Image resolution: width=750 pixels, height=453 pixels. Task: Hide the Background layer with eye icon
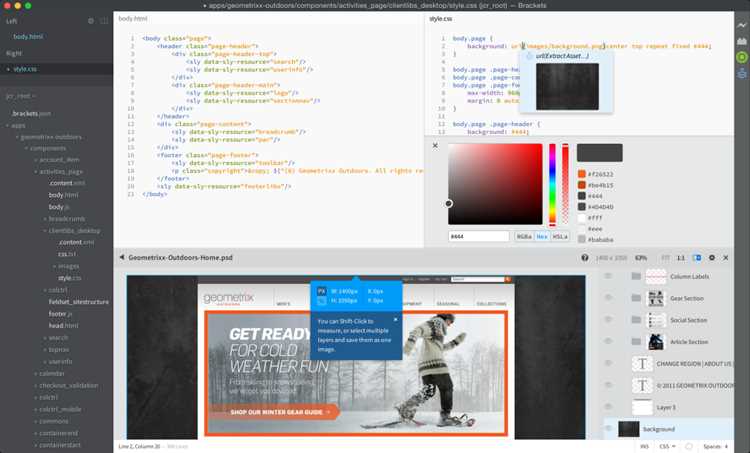tap(609, 429)
